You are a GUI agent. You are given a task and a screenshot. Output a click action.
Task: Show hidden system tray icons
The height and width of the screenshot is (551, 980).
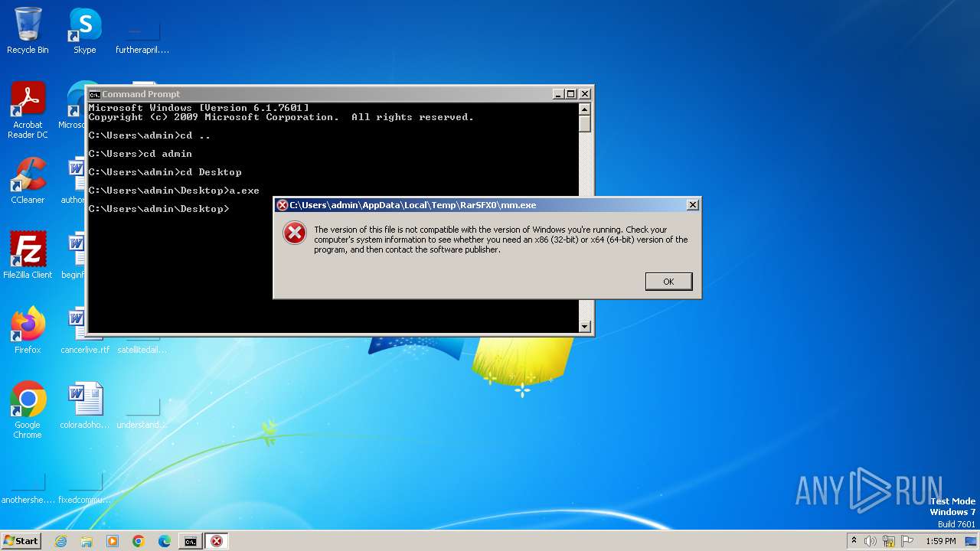(x=854, y=541)
